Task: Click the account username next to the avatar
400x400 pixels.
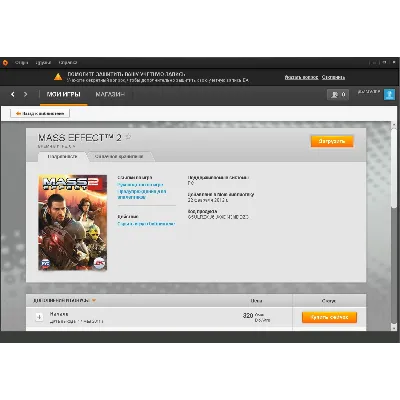Action: [x=369, y=91]
